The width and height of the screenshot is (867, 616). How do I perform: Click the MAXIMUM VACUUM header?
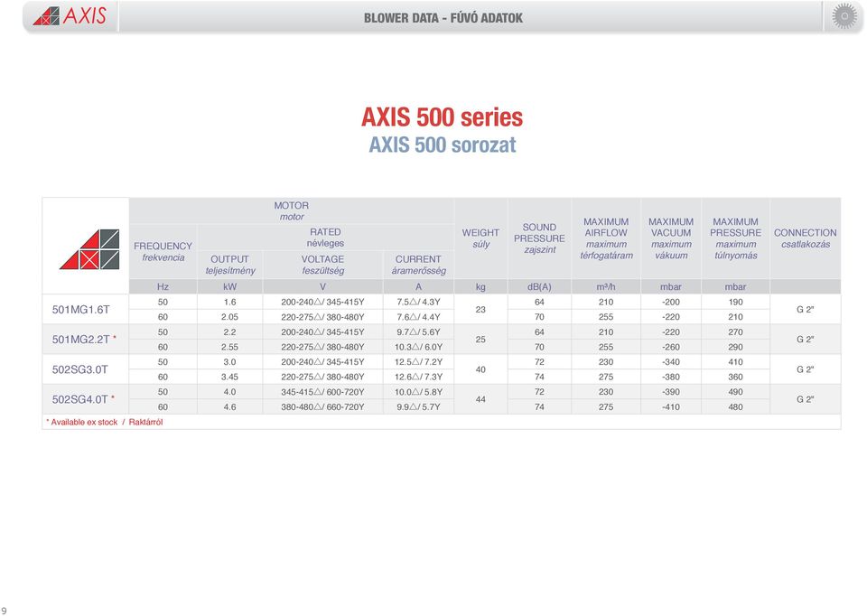(x=671, y=238)
